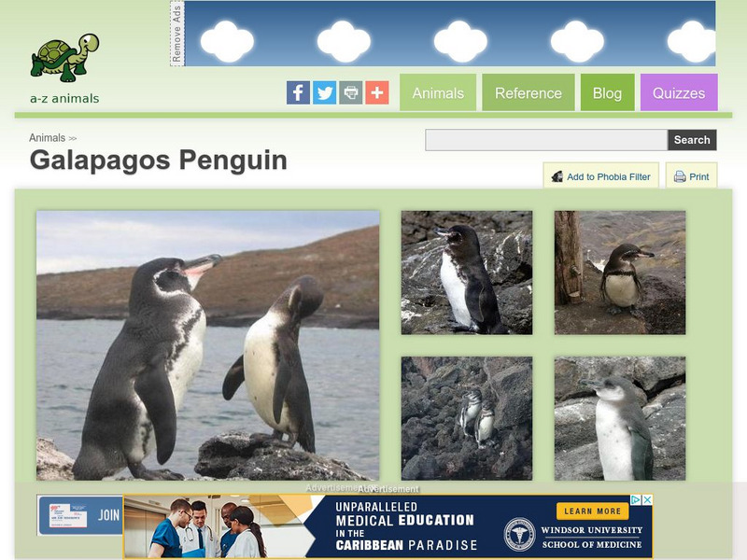The height and width of the screenshot is (560, 747).
Task: Share the page via the Facebook icon
Action: (x=298, y=92)
